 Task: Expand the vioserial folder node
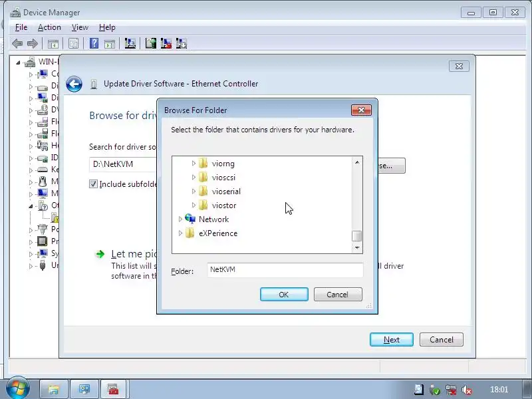(194, 191)
